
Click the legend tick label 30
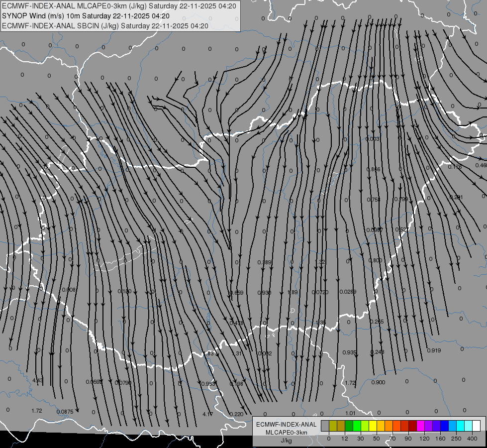pos(361,439)
